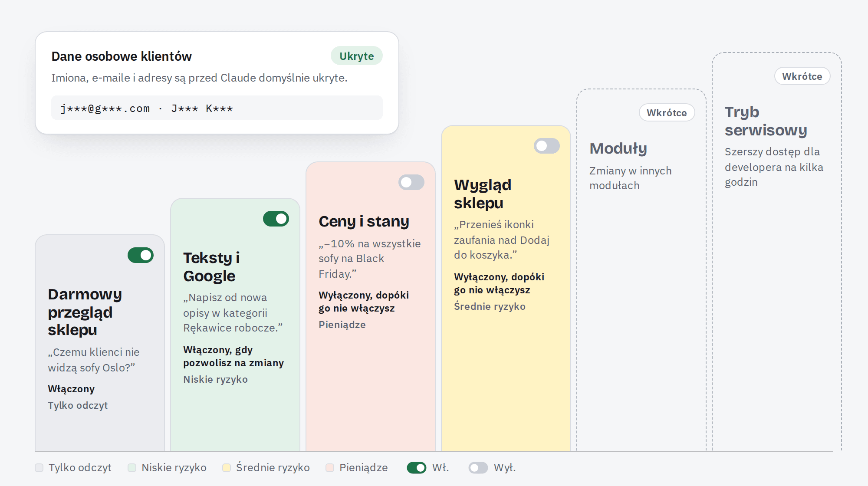Click the Imiona, e-maile i adresy description
Viewport: 868px width, 486px height.
[199, 78]
